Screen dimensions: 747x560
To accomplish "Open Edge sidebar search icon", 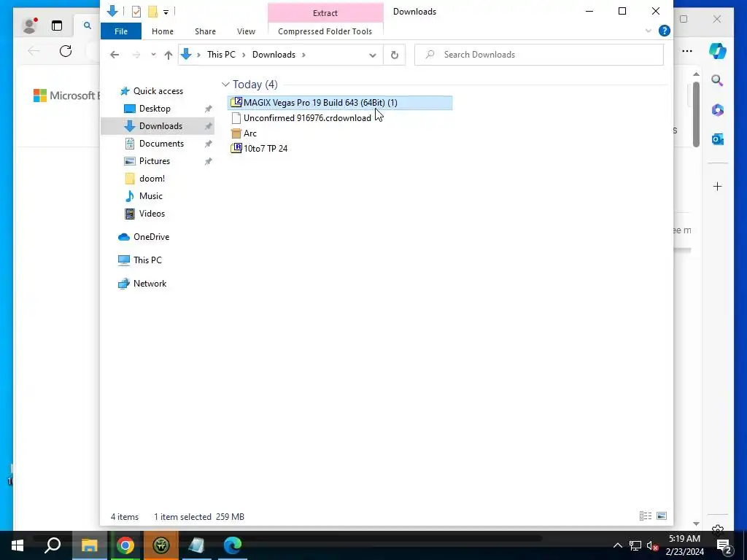I will (x=717, y=80).
